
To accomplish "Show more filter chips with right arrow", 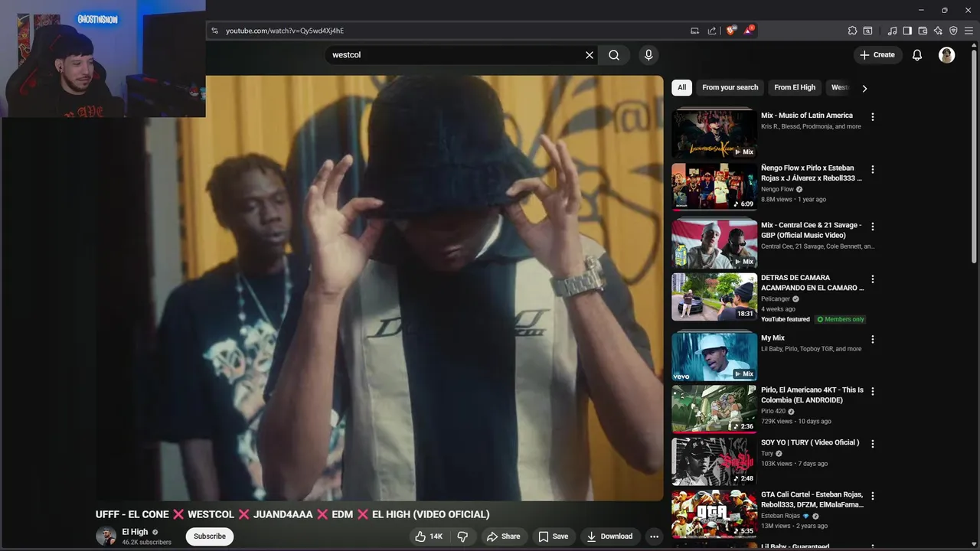I will (x=864, y=88).
